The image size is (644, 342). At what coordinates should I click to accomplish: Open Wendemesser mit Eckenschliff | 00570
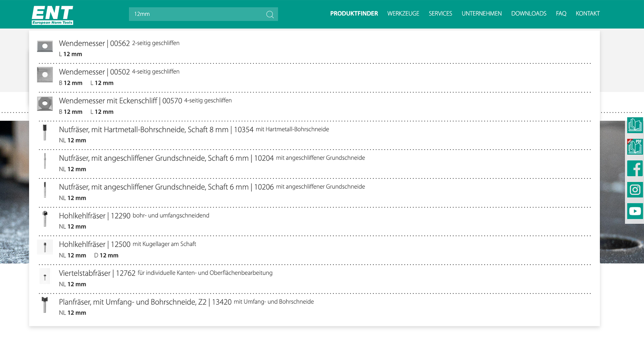120,101
